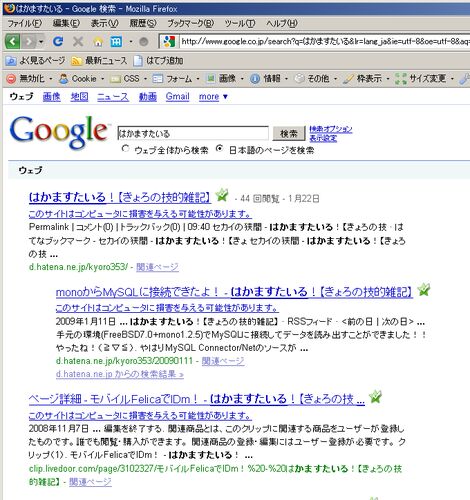470x500 pixels.
Task: Open 関連ページ for d.hatena.ne.jp/kyoro353/
Action: pyautogui.click(x=157, y=267)
